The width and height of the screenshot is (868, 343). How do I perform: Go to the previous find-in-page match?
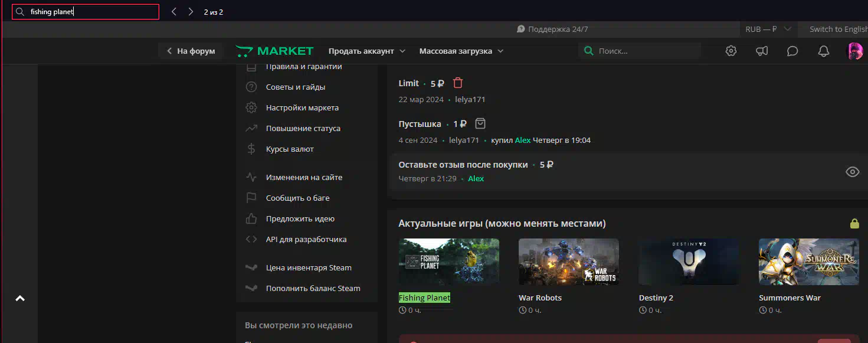(x=173, y=12)
